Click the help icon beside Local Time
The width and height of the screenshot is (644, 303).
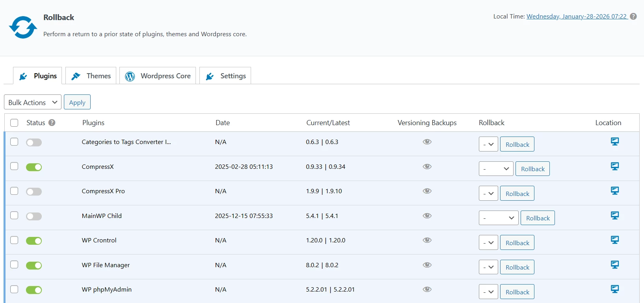click(x=633, y=17)
